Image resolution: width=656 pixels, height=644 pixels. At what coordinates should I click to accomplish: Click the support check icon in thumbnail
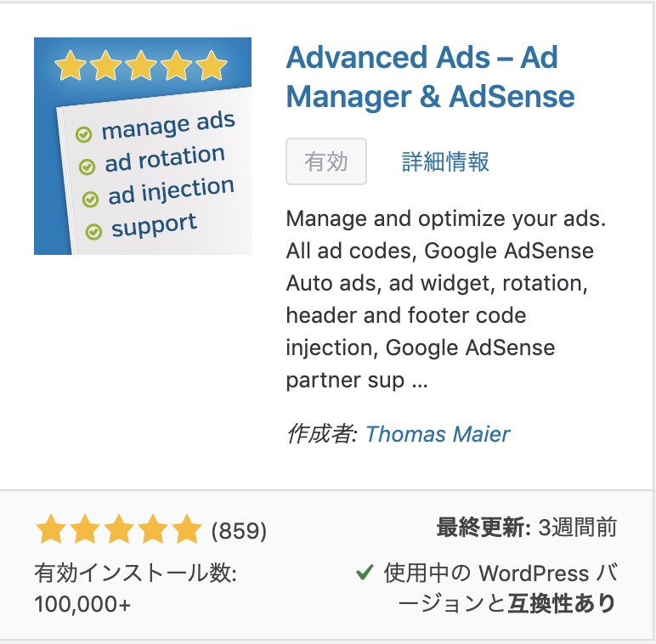[x=93, y=231]
